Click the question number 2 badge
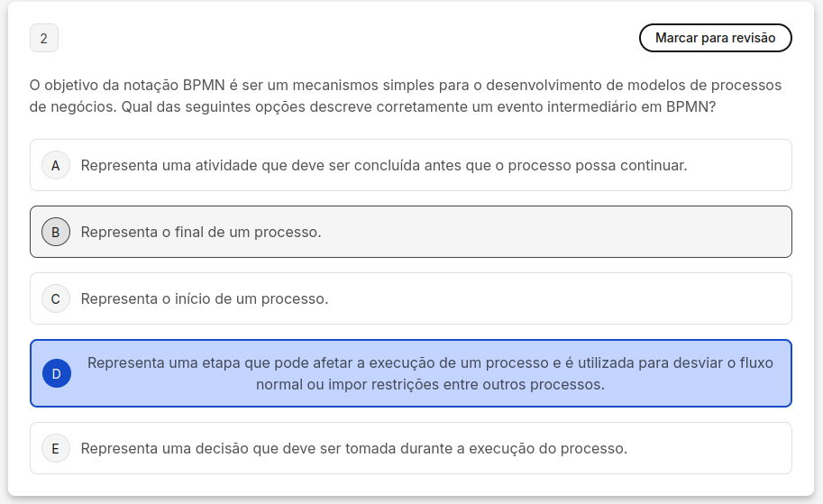823x504 pixels. [44, 39]
